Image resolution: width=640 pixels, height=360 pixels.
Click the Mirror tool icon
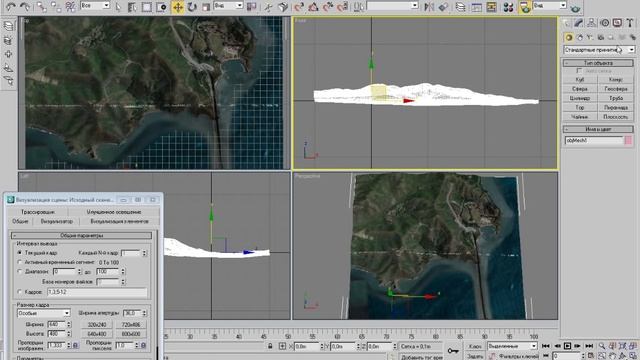429,7
